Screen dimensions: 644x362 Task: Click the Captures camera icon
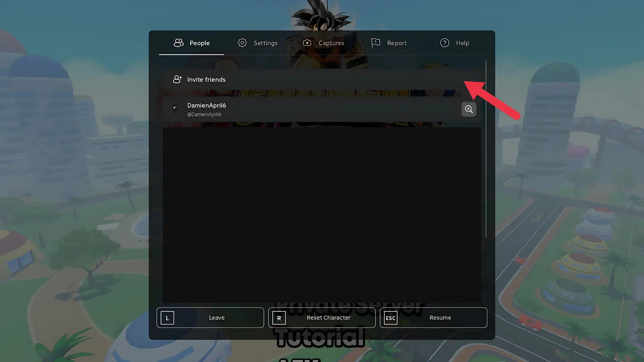307,43
